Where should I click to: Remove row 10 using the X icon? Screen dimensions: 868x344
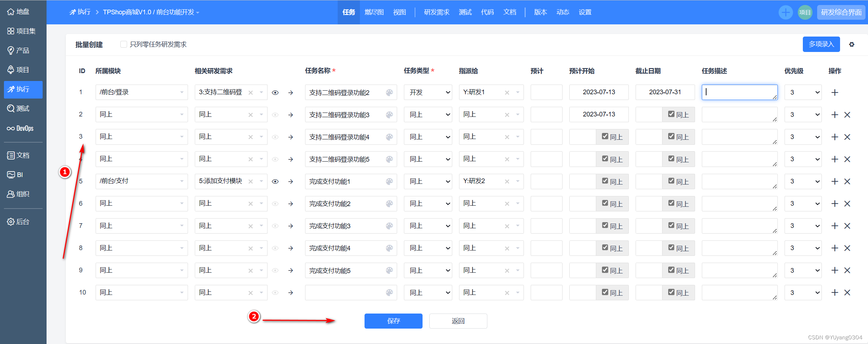[847, 292]
